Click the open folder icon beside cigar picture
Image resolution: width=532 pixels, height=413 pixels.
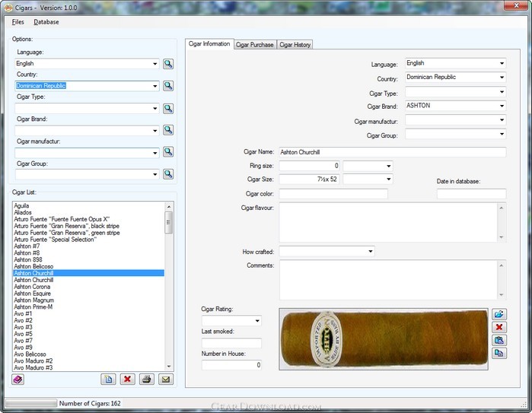tap(499, 314)
